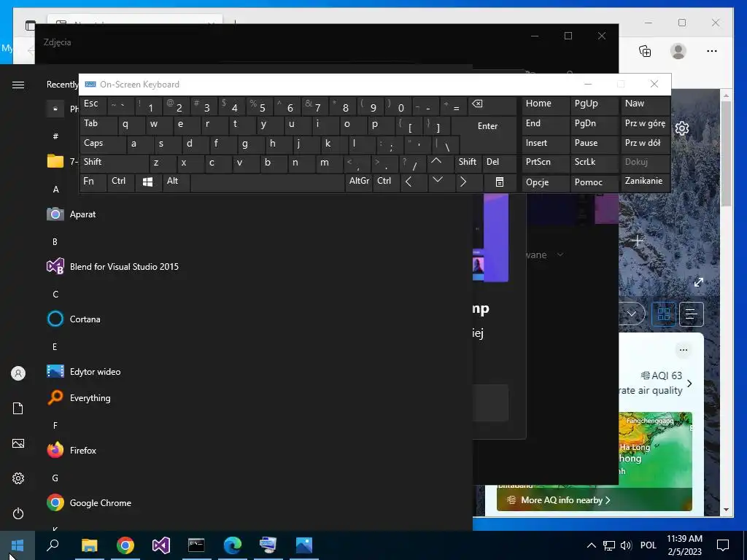
Task: Launch Blend for Visual Studio 2015
Action: click(x=113, y=267)
